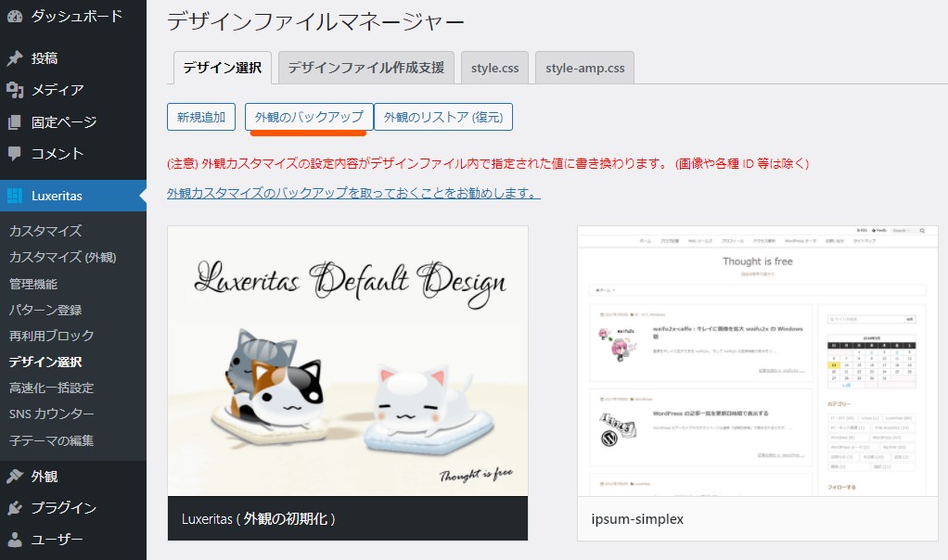Select the Luxeritas sidebar menu
Screen dimensions: 948x560
click(x=73, y=196)
